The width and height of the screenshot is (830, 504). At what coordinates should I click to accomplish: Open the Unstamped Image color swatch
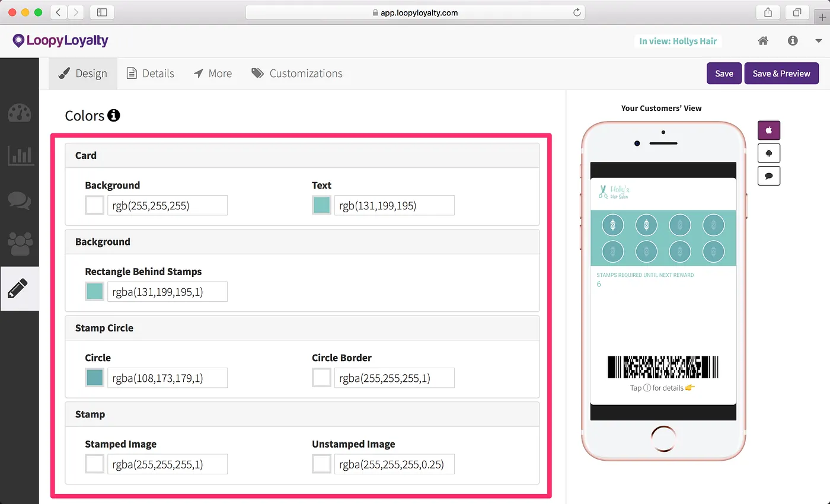pos(322,464)
